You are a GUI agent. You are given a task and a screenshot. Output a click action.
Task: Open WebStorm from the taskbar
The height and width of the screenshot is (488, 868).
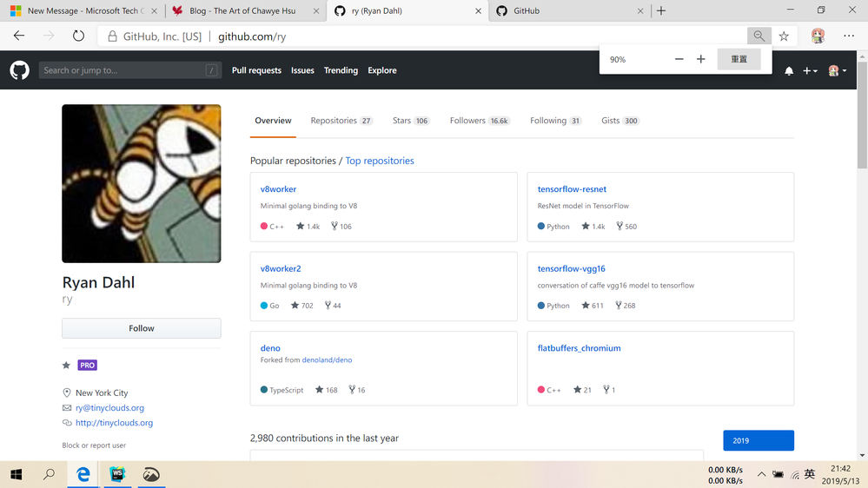click(x=117, y=475)
